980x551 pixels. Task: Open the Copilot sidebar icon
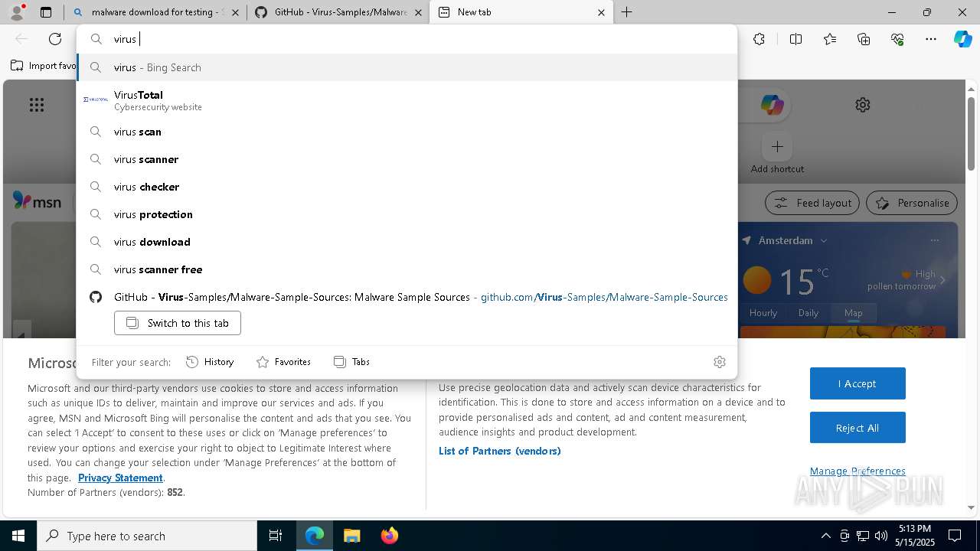pos(963,39)
